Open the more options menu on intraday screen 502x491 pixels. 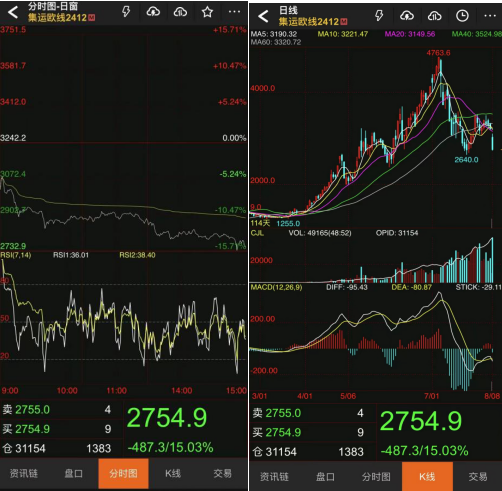click(234, 12)
